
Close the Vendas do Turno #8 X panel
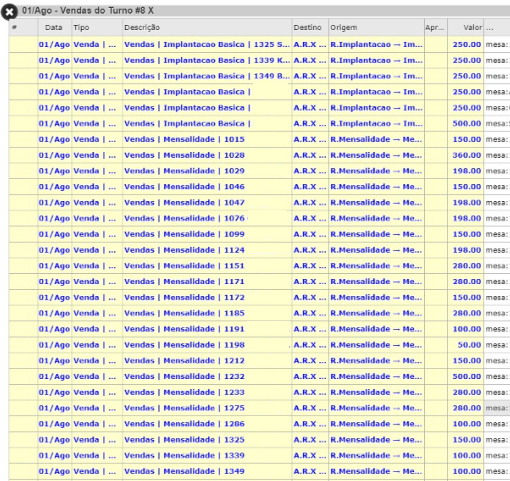[9, 13]
